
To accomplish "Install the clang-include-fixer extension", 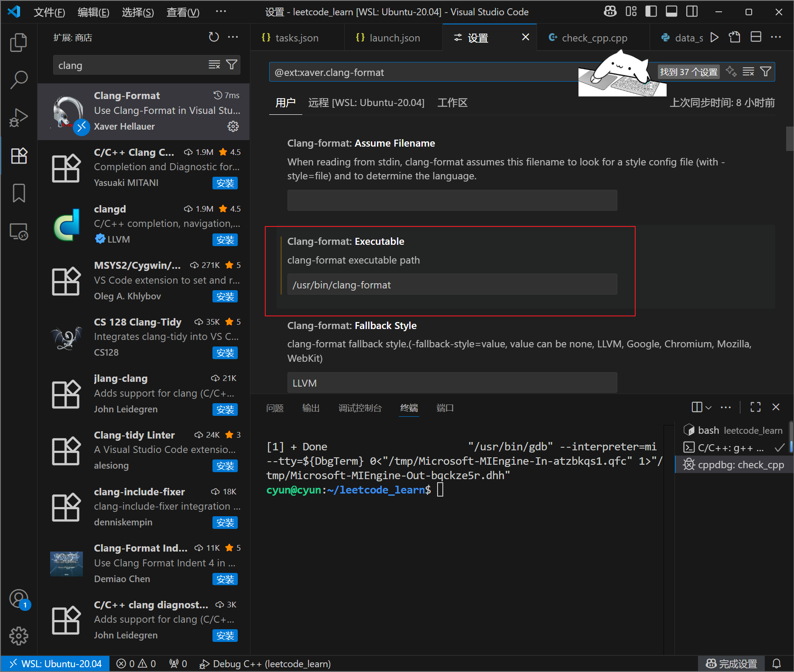I will (x=225, y=523).
